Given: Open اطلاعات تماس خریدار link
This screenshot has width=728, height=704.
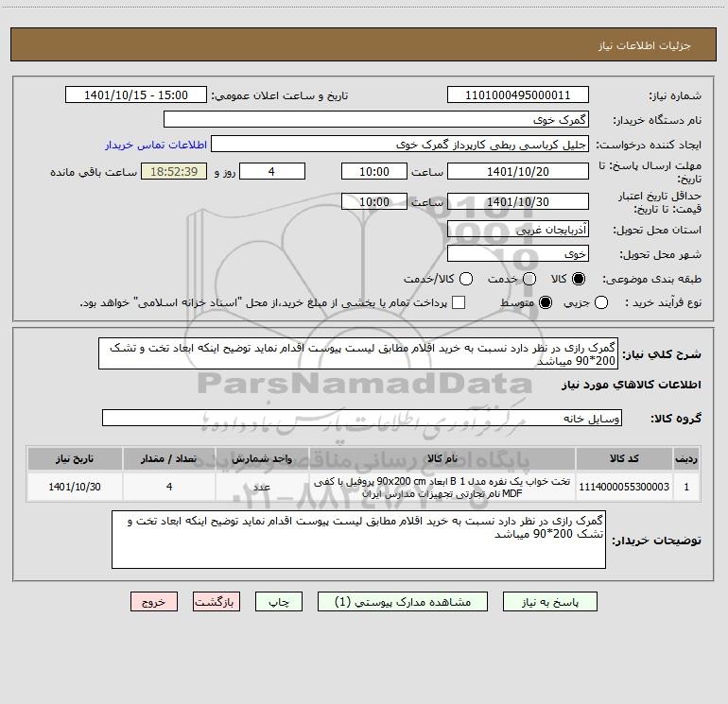Looking at the screenshot, I should click(x=156, y=145).
